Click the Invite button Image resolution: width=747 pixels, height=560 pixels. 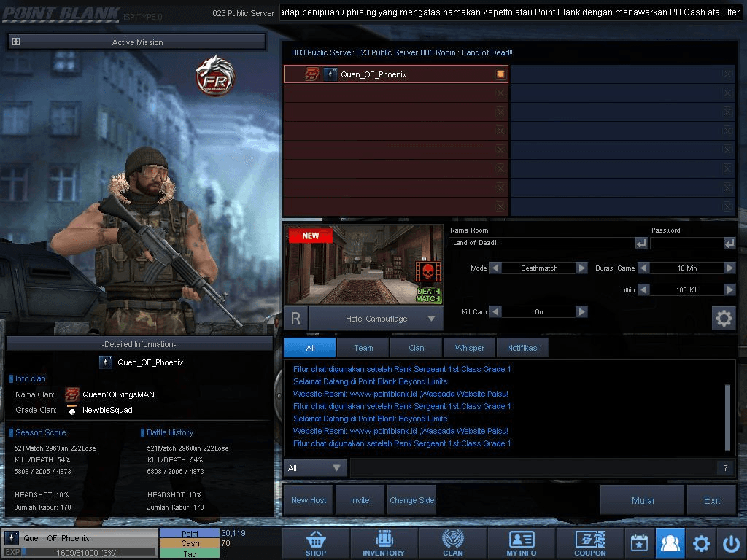[x=360, y=500]
